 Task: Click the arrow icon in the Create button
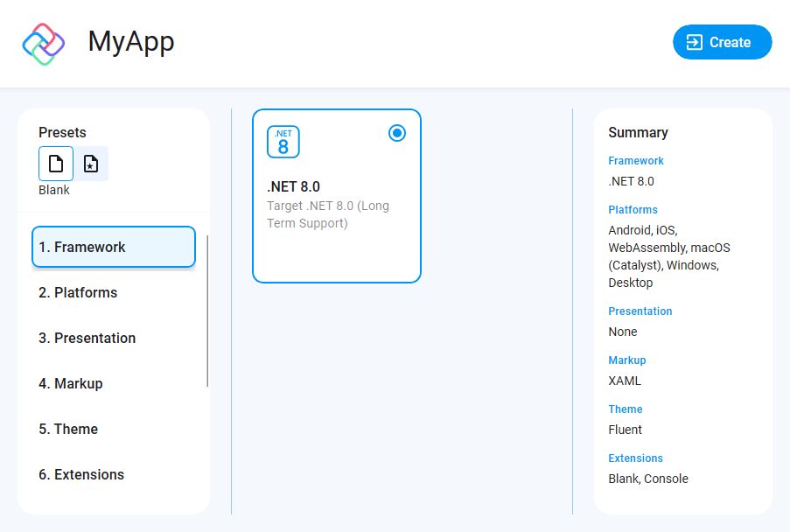[x=696, y=42]
